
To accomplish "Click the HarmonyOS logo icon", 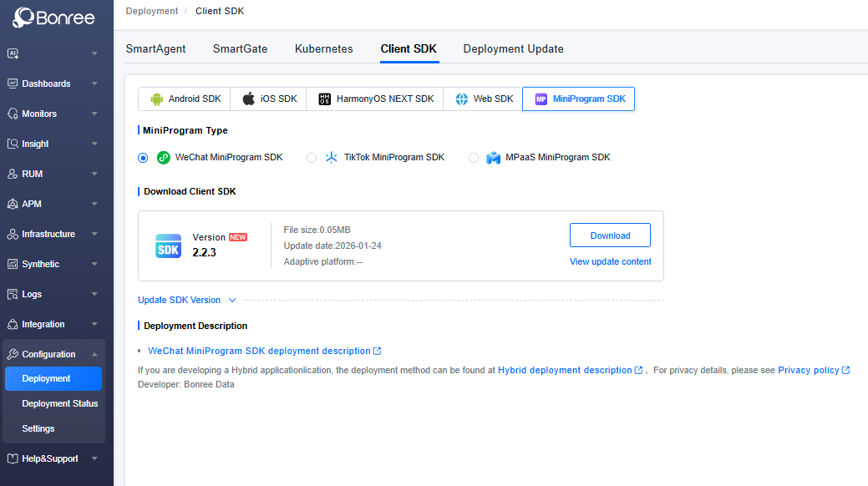I will (x=324, y=99).
